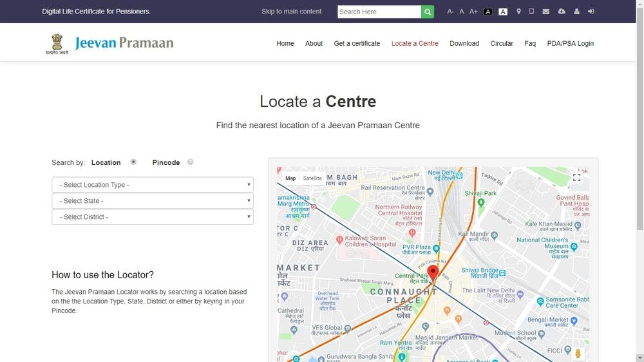Switch to dark contrast A swatch

tap(488, 12)
